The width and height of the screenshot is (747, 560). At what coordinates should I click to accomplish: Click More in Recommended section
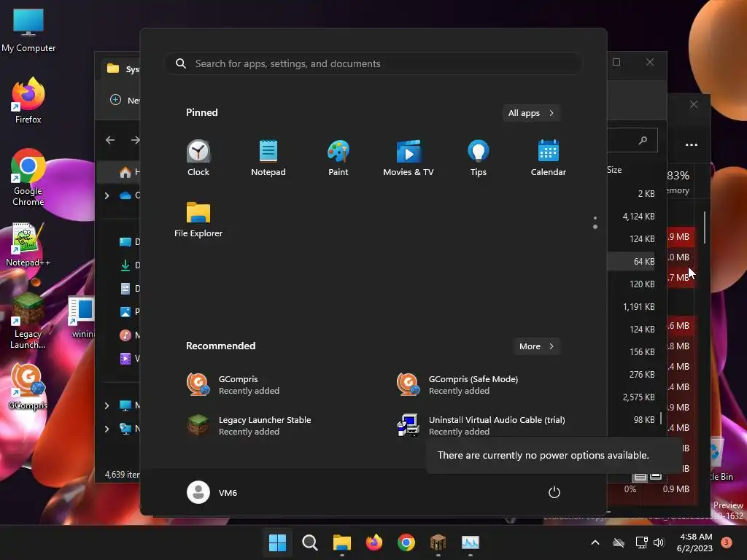click(536, 346)
